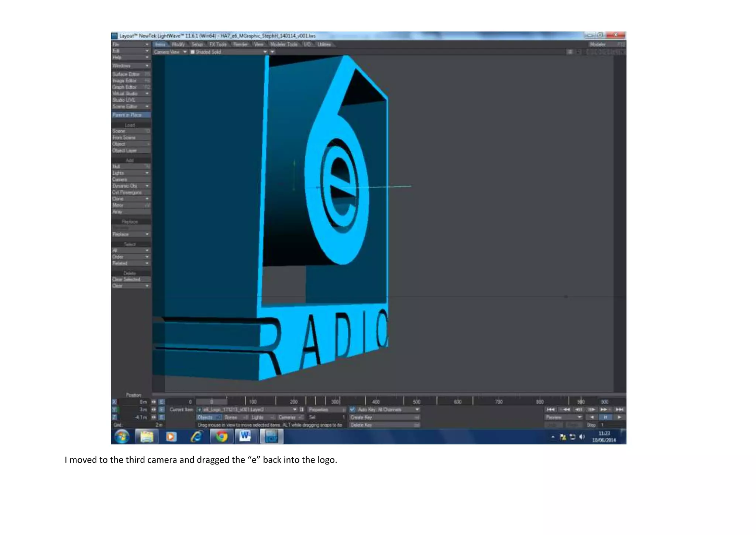Click the timeline at frame 500
Viewport: 756px width, 535px height.
417,402
